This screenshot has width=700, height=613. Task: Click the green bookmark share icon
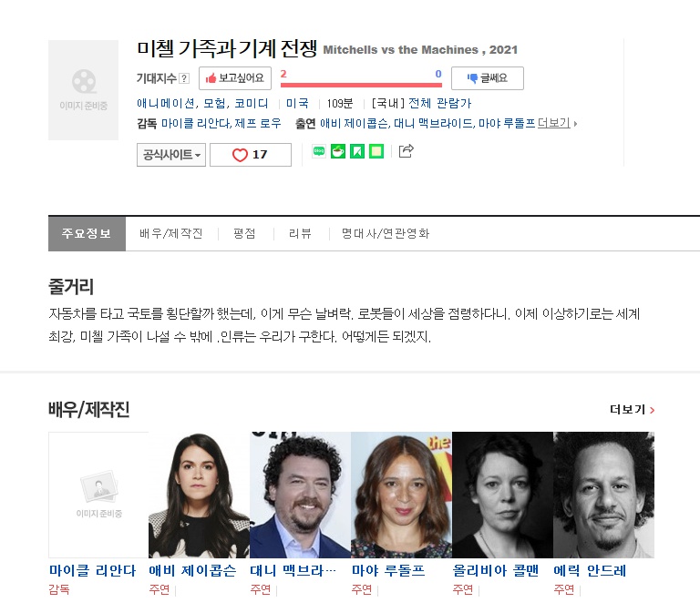coord(357,151)
